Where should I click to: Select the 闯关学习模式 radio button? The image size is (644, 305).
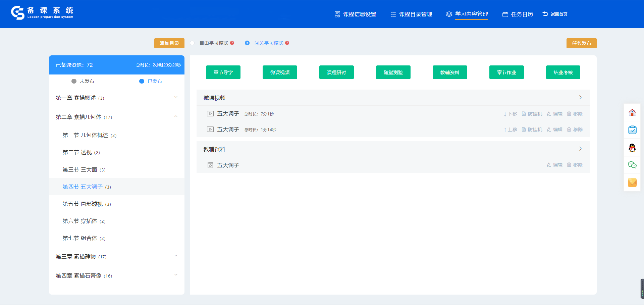click(247, 43)
